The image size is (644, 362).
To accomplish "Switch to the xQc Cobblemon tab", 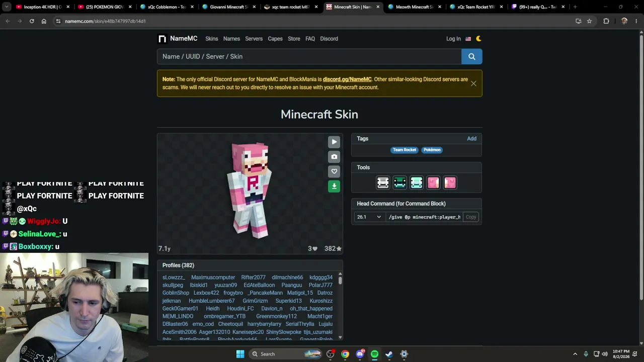I will coord(167,7).
